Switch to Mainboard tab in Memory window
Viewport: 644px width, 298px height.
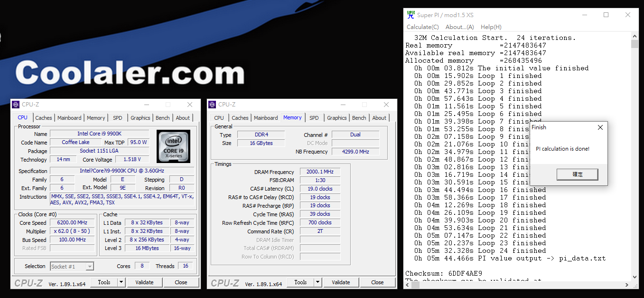click(x=266, y=118)
